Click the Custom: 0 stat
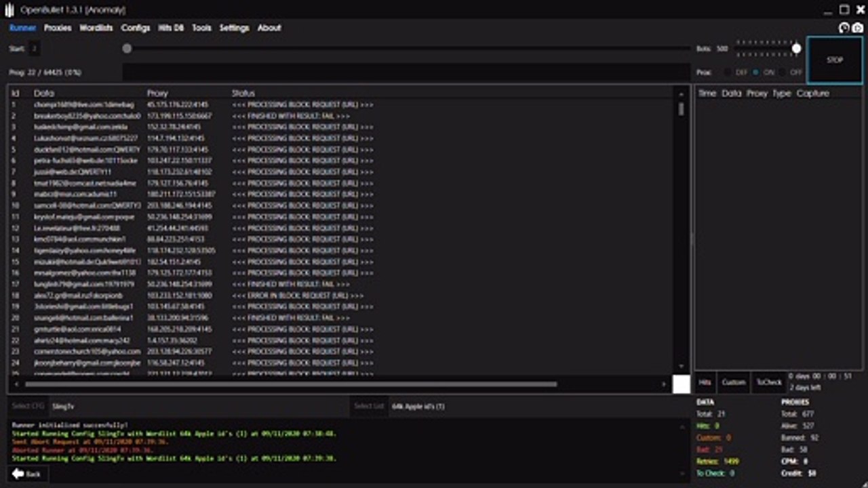The image size is (868, 488). (714, 438)
